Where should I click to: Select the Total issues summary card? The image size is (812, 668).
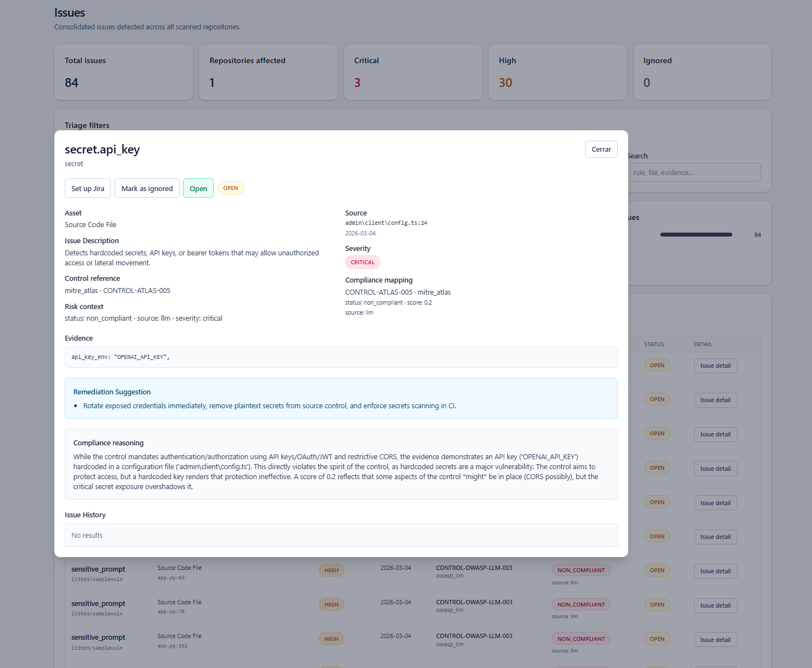[x=123, y=72]
